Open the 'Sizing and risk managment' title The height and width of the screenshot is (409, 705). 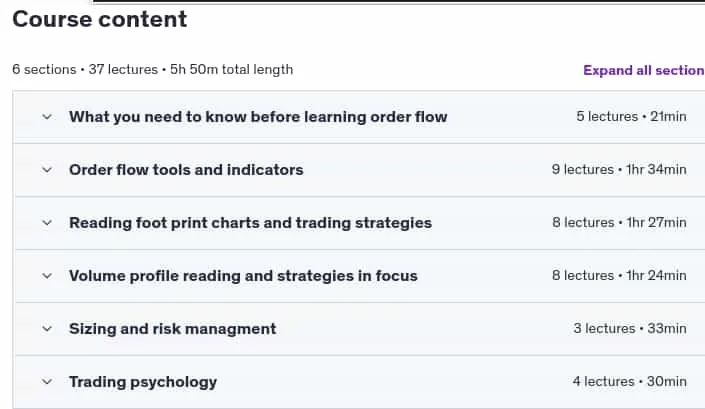[173, 329]
